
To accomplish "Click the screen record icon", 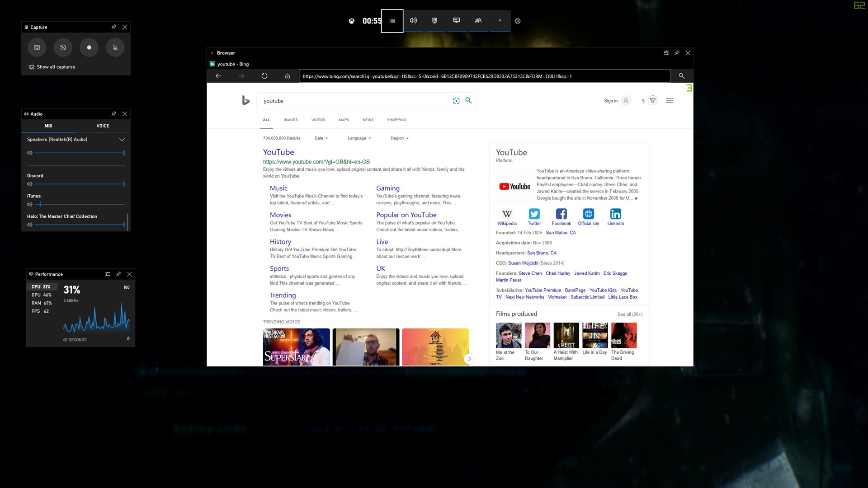I will click(89, 47).
